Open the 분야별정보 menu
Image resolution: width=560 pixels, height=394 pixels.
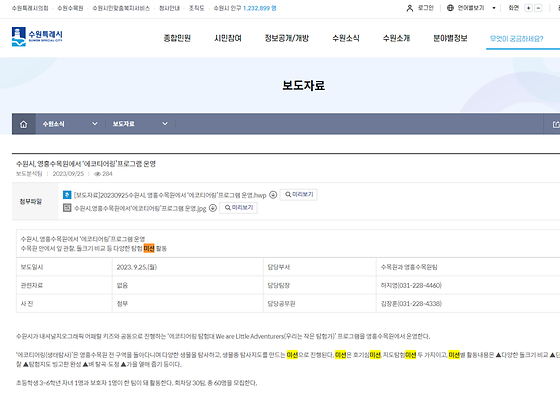(x=450, y=38)
